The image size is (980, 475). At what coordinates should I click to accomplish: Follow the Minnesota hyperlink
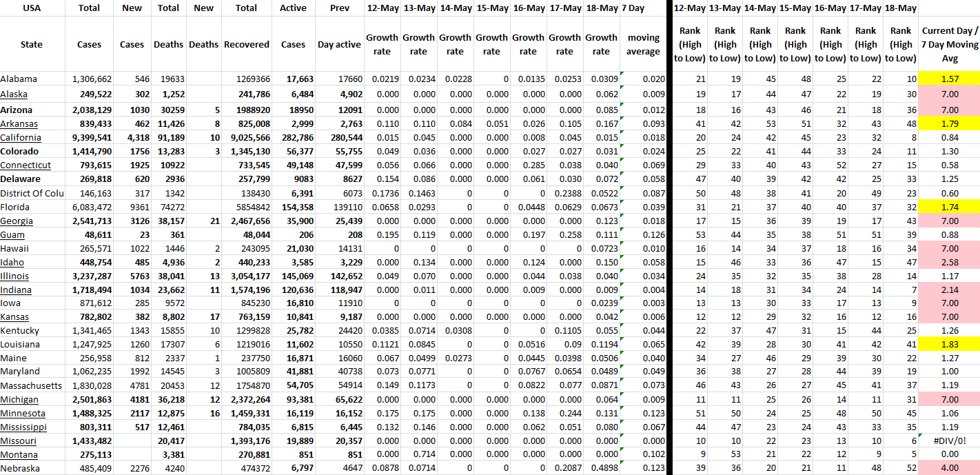click(23, 414)
